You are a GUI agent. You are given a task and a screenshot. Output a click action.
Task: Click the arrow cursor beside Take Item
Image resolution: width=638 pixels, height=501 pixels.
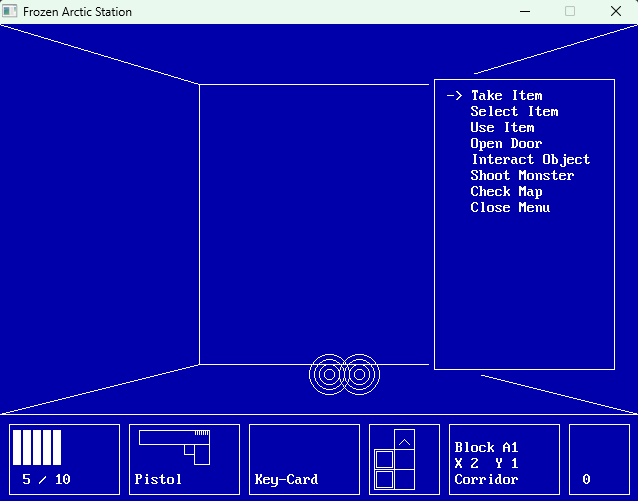(x=454, y=96)
